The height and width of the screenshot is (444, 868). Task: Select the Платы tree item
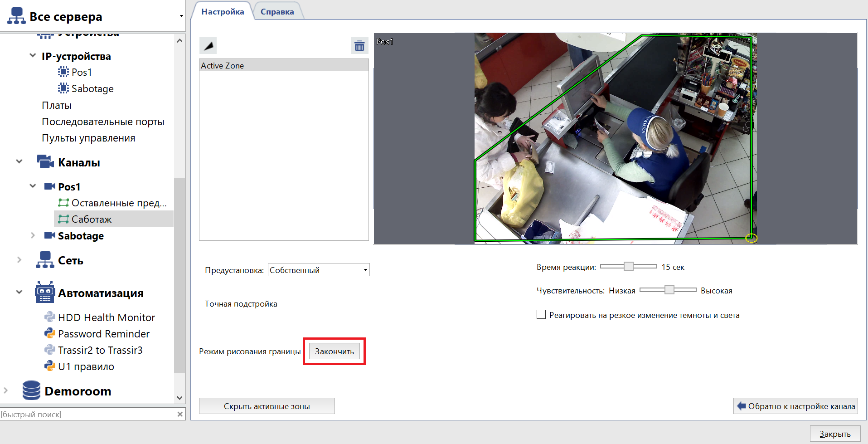(x=57, y=105)
